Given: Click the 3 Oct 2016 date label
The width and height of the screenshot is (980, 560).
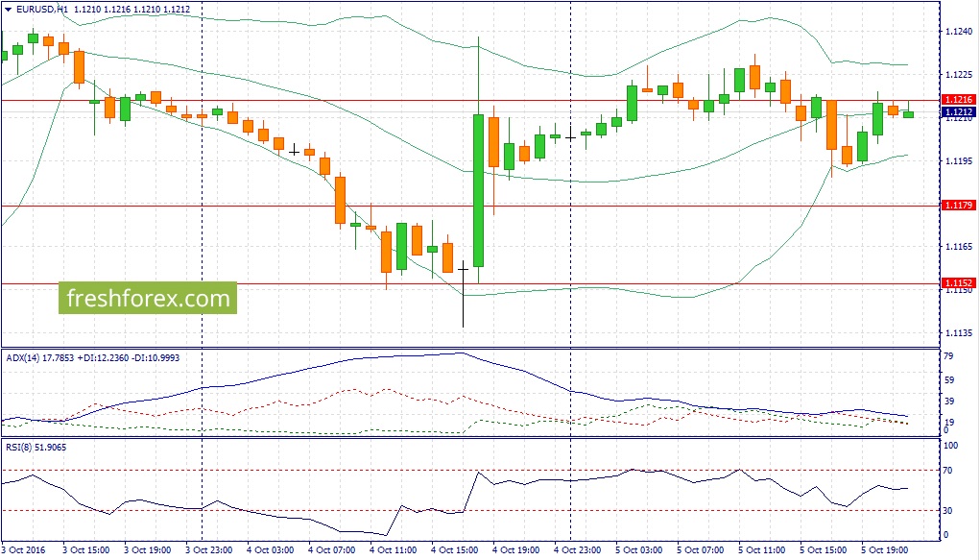Looking at the screenshot, I should coord(24,550).
